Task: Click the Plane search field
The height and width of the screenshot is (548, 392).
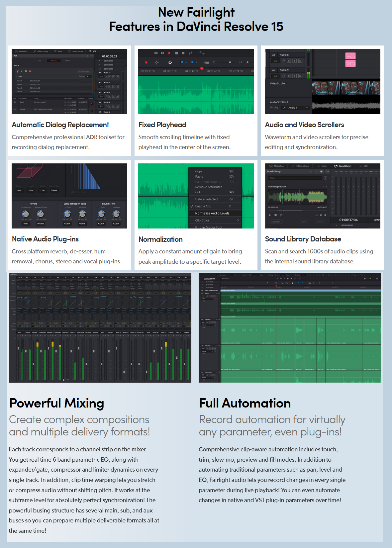Action: (295, 178)
